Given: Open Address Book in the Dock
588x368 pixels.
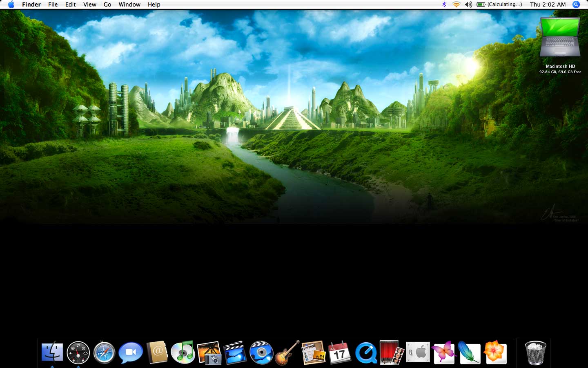Looking at the screenshot, I should point(157,352).
